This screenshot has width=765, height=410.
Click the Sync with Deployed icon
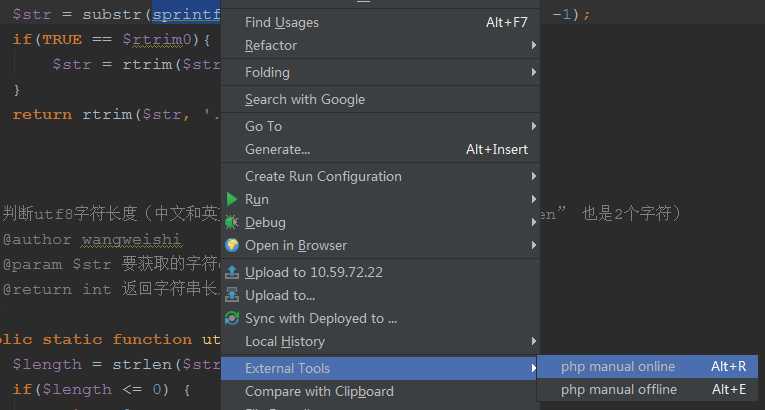click(x=232, y=318)
